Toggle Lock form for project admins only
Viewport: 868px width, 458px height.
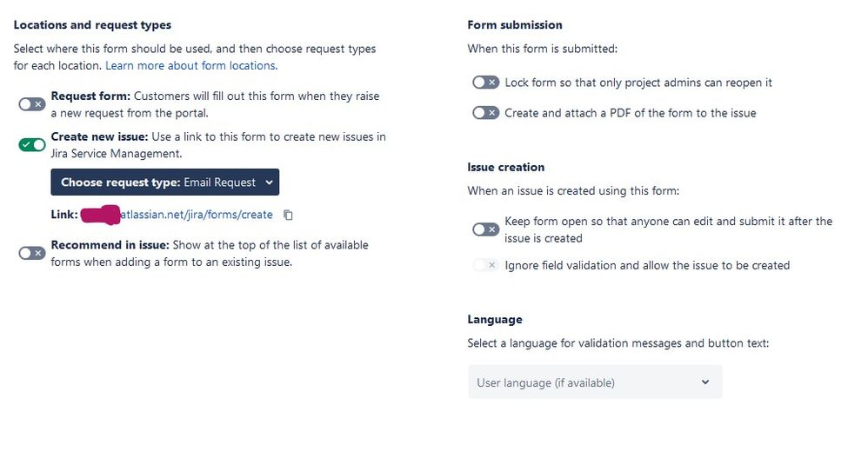tap(485, 83)
